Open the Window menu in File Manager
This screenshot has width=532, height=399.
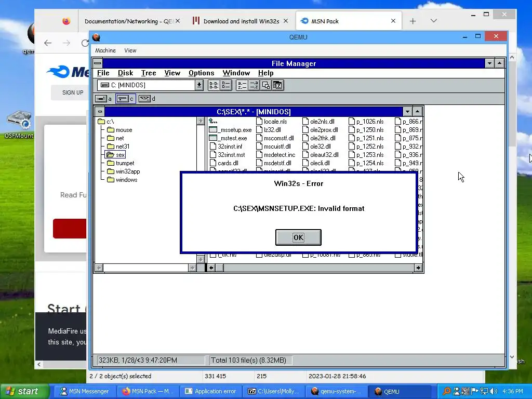click(236, 73)
